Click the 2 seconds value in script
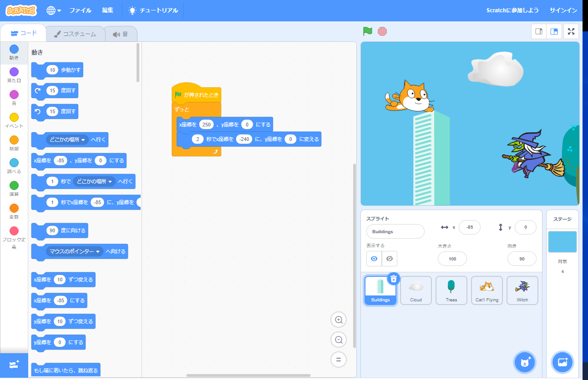Screen dimensions: 588x380 pyautogui.click(x=198, y=139)
